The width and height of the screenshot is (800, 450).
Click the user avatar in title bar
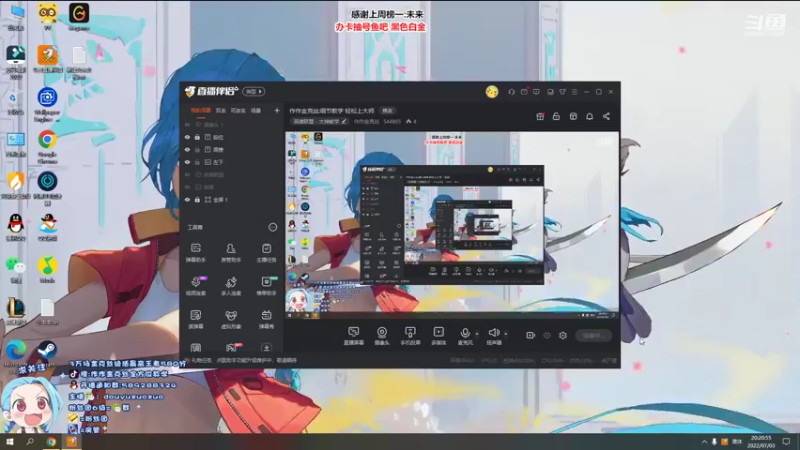tap(492, 92)
